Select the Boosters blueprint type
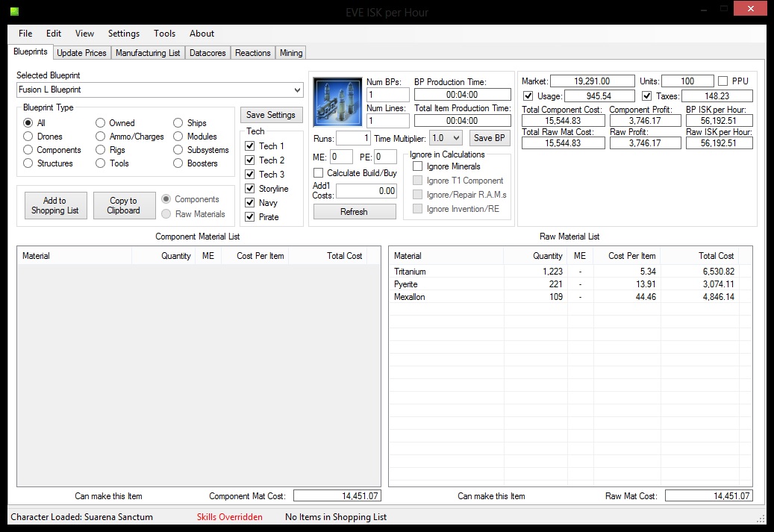This screenshot has height=532, width=774. [x=178, y=163]
